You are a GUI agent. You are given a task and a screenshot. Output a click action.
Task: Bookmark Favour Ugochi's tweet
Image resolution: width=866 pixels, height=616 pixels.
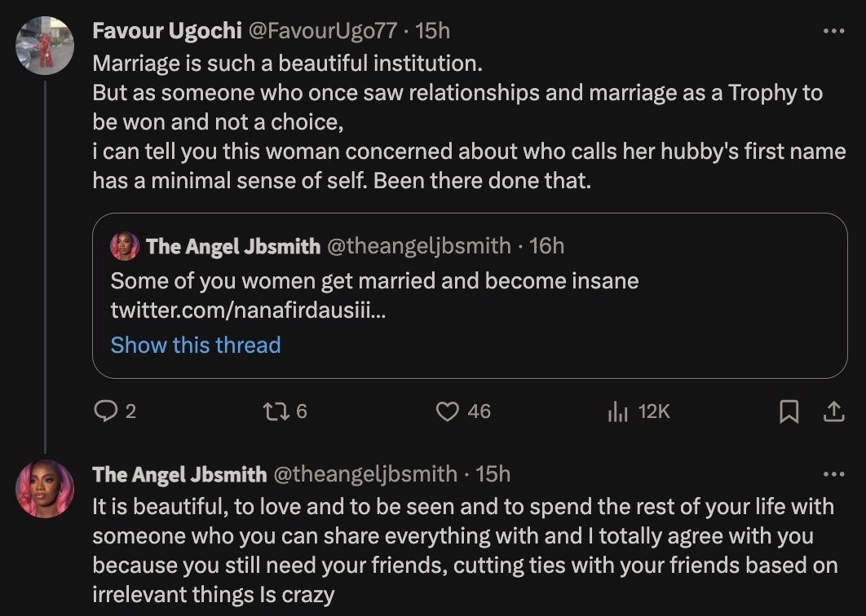click(789, 412)
